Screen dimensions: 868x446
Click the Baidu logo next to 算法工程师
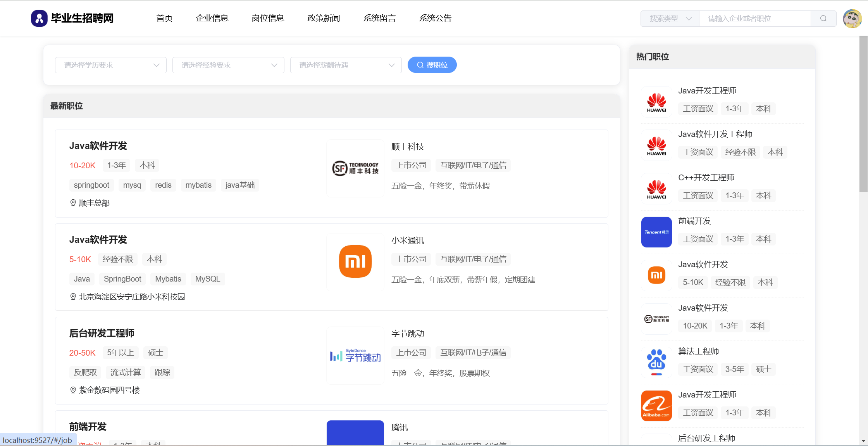coord(656,362)
